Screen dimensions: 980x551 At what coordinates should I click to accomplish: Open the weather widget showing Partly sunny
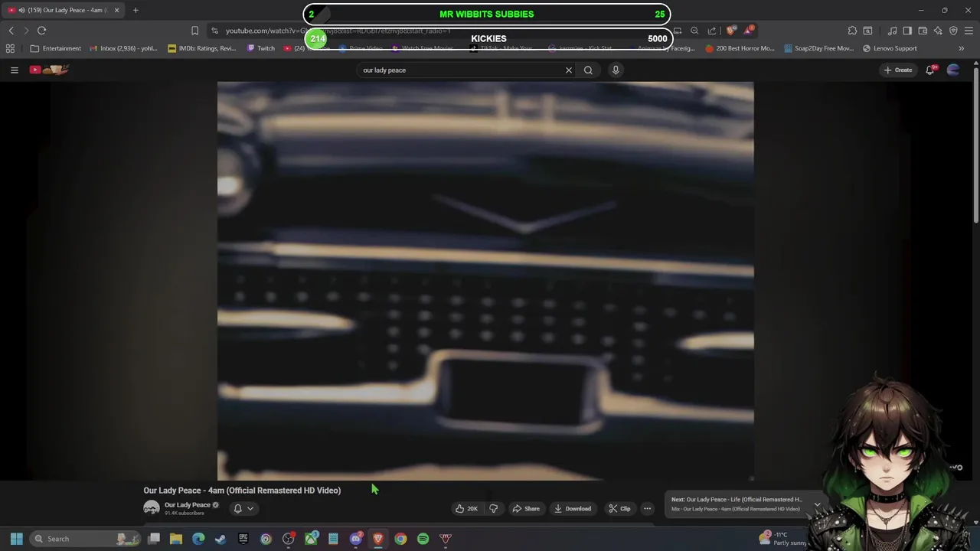coord(782,539)
